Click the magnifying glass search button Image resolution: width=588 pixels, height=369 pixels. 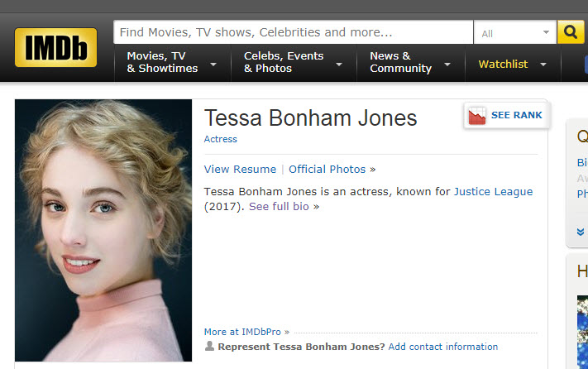click(x=571, y=32)
